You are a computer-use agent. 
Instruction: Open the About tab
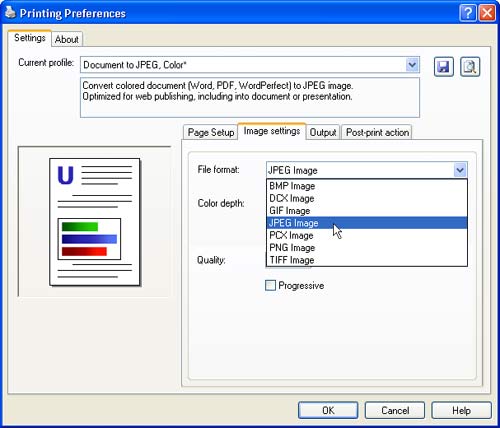[x=67, y=39]
